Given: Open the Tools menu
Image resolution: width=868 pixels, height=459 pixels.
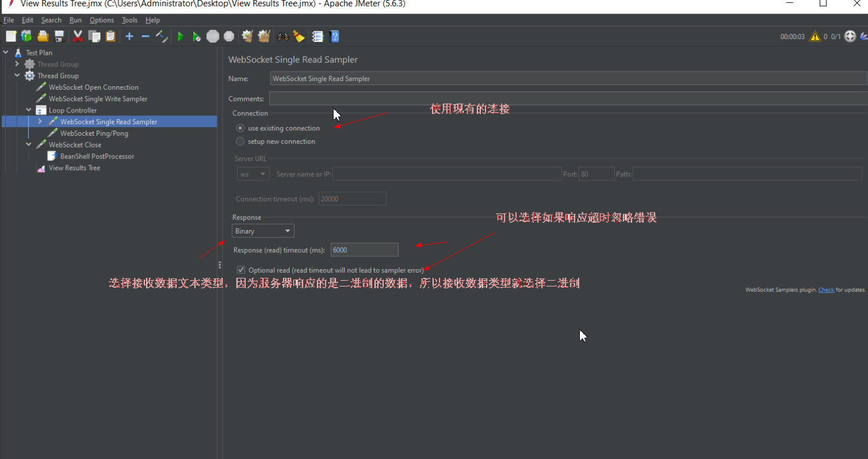Looking at the screenshot, I should pos(130,20).
